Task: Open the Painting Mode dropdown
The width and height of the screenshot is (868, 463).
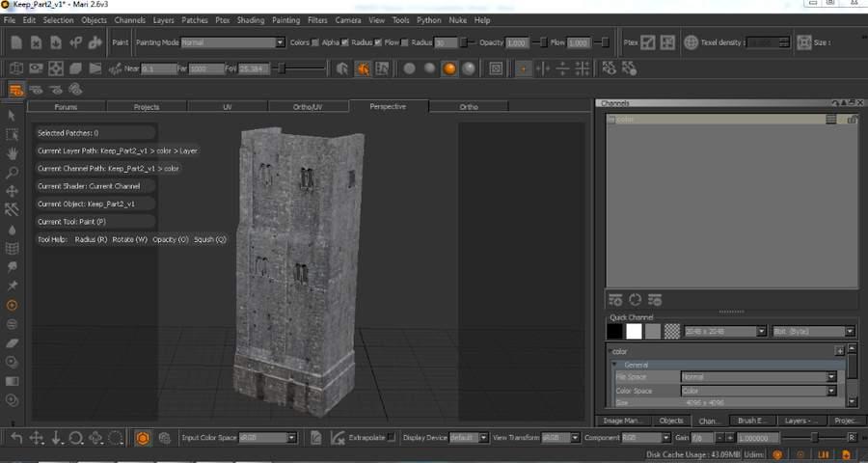Action: [x=232, y=42]
